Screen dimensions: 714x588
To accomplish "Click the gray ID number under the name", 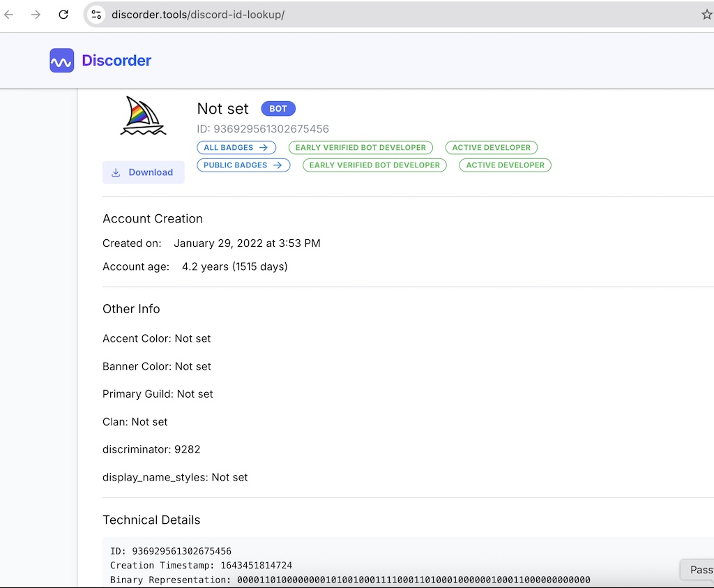I will tap(263, 129).
